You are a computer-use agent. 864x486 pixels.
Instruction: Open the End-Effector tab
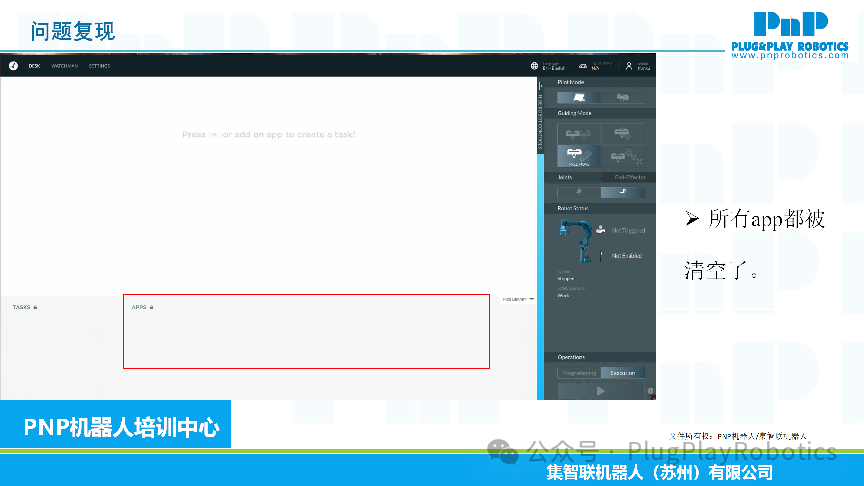point(629,177)
